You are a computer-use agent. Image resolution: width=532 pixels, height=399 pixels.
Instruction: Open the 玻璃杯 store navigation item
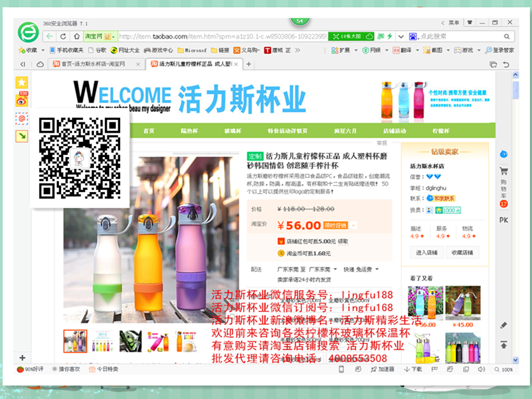click(233, 130)
